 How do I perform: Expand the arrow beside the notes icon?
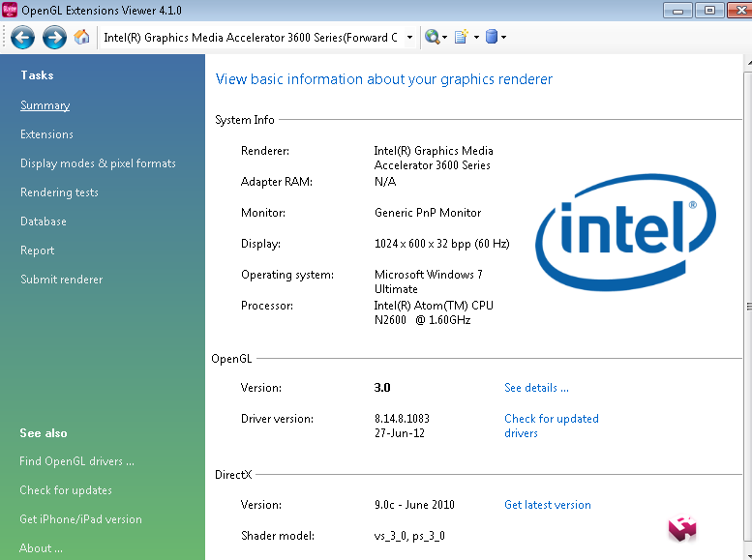[x=474, y=38]
